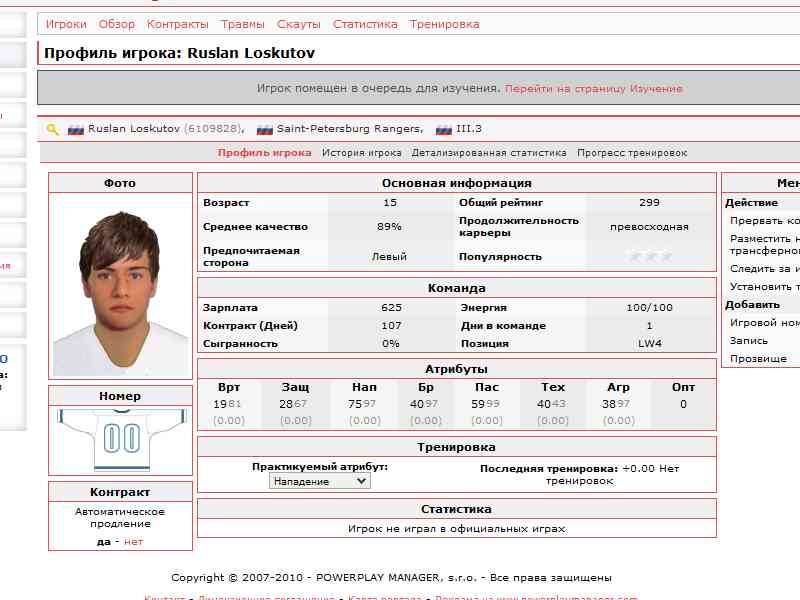800x600 pixels.
Task: Open the Обзор menu item
Action: pos(117,24)
